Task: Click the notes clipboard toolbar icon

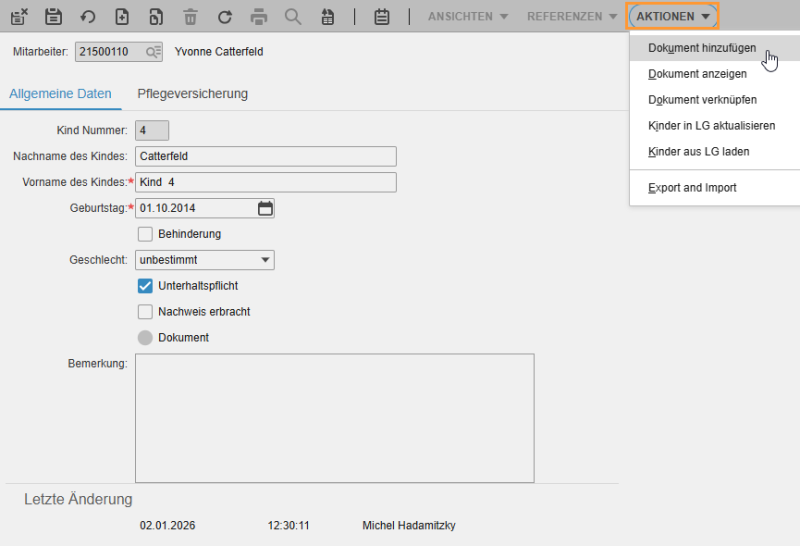Action: [382, 17]
